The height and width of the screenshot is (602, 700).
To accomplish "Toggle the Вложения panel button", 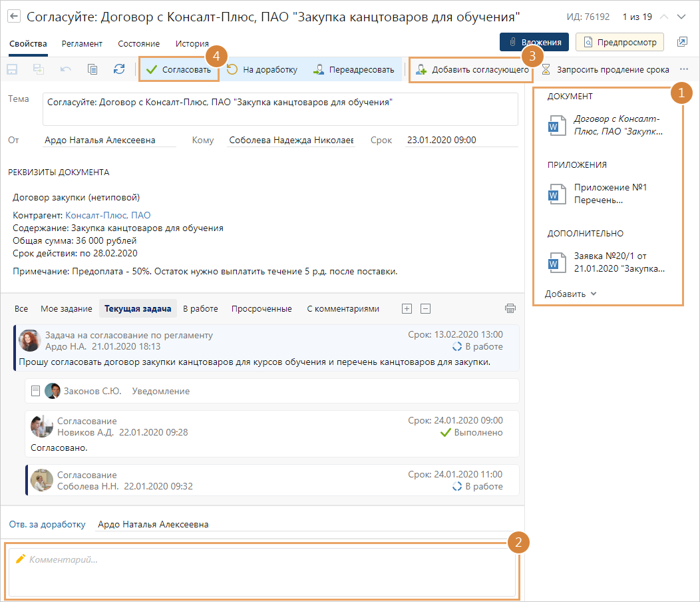I will 534,42.
